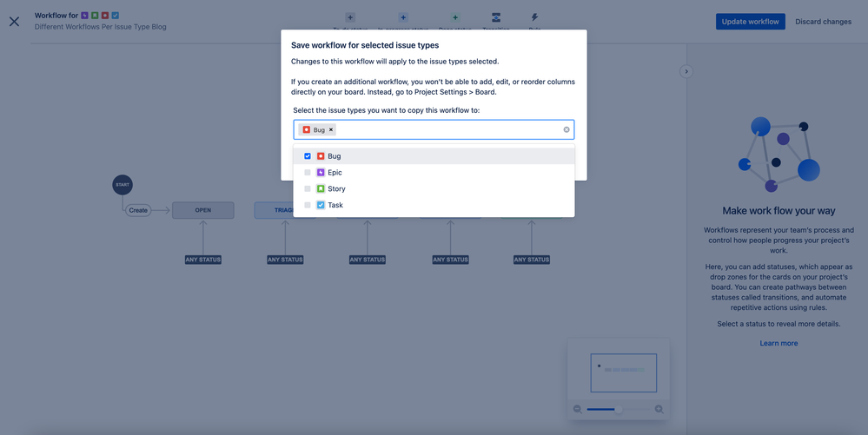Select the Transition tool icon
This screenshot has width=868, height=435.
pyautogui.click(x=496, y=17)
